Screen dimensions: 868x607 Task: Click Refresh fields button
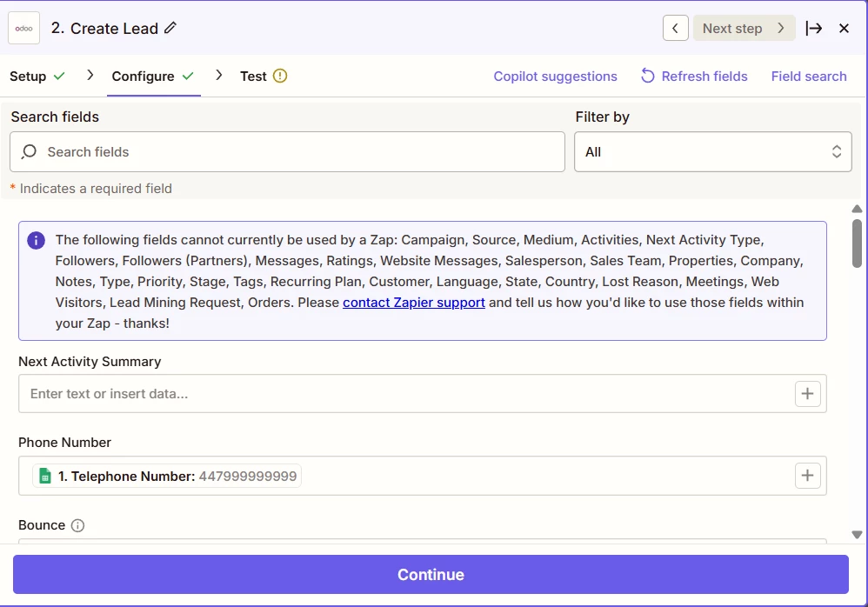694,77
